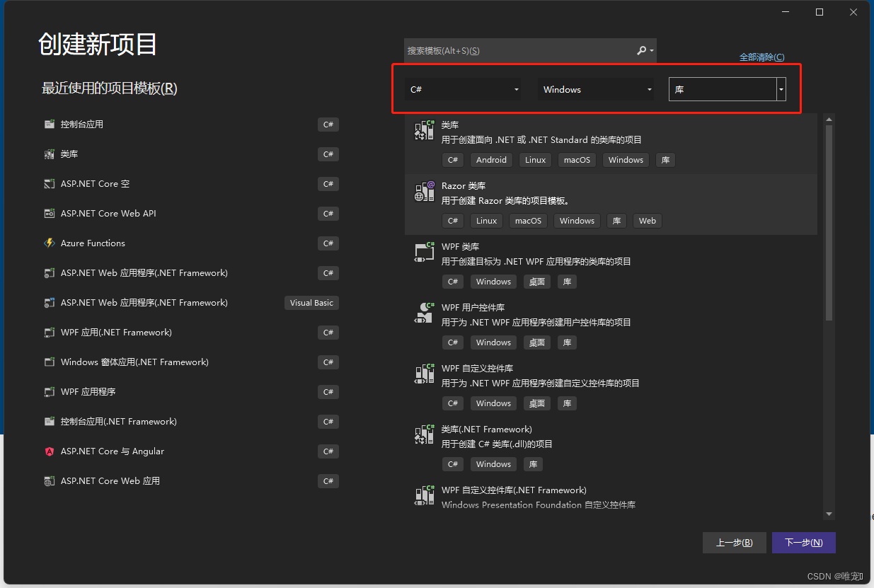Click the ASP.NET Core Web API icon

[x=50, y=214]
